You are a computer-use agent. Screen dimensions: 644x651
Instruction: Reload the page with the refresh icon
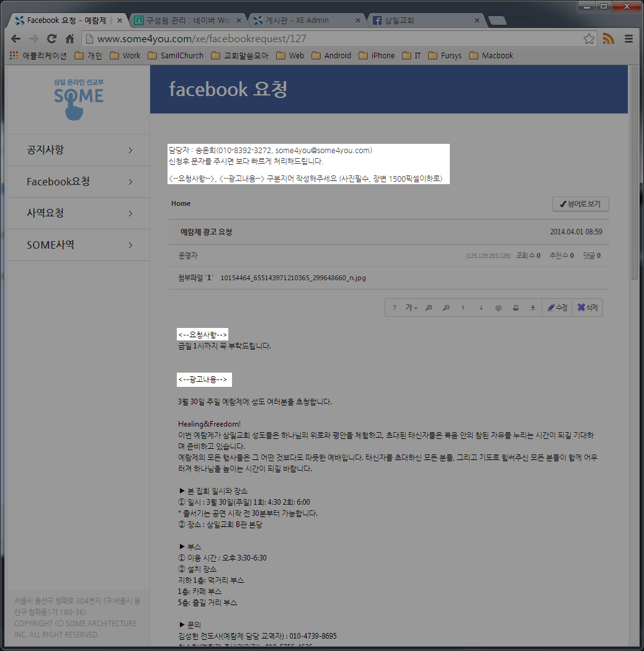[x=51, y=38]
